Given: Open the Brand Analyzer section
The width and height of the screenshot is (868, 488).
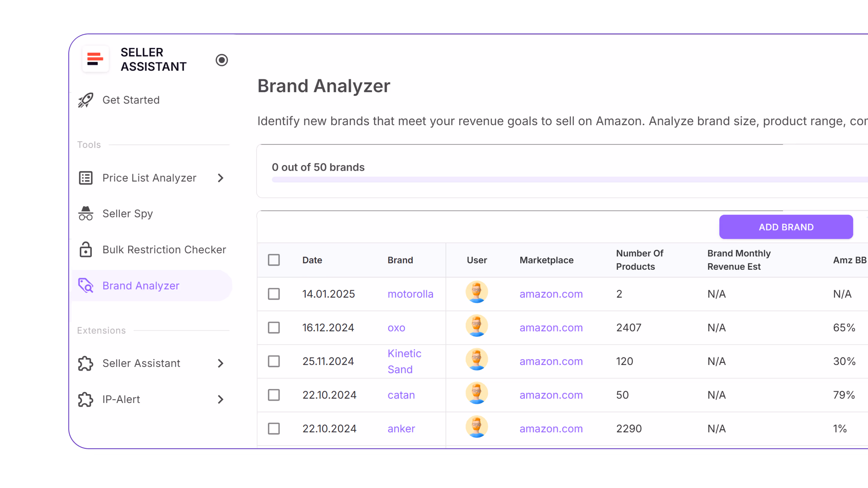Looking at the screenshot, I should (141, 285).
